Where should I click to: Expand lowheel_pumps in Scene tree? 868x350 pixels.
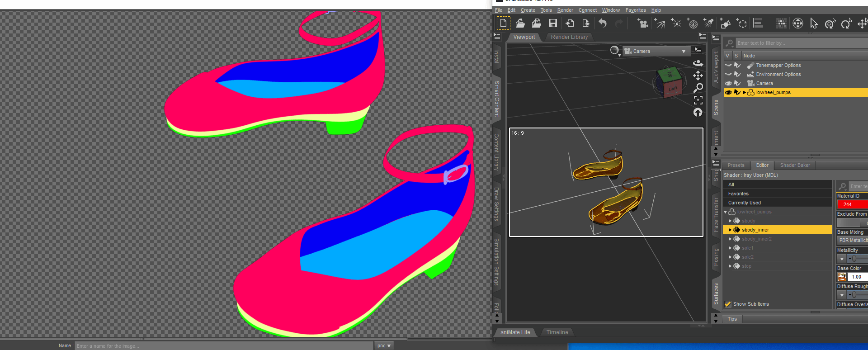click(x=744, y=92)
